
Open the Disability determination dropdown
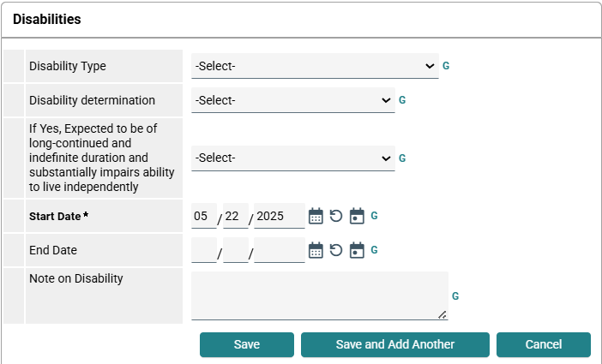click(x=292, y=100)
